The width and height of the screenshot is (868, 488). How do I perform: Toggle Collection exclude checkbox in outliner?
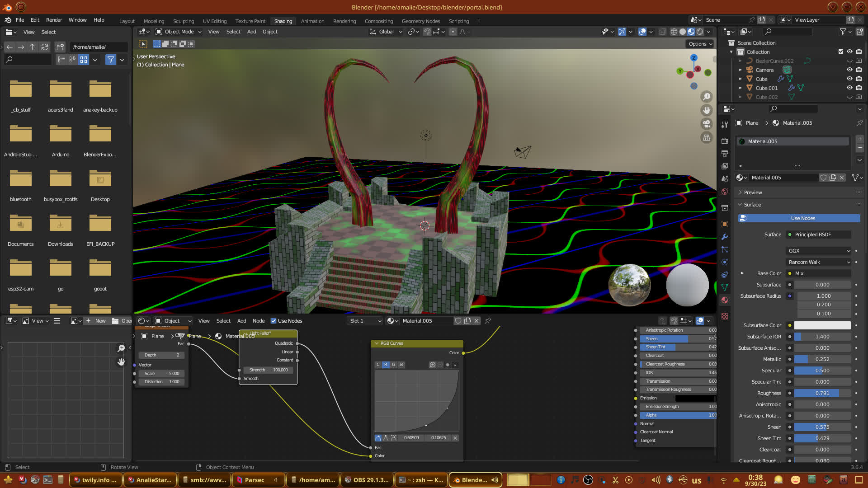841,52
